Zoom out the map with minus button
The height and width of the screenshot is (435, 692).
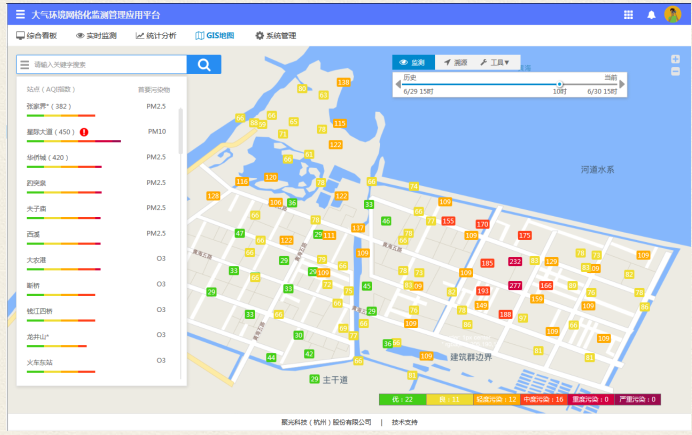(x=675, y=71)
